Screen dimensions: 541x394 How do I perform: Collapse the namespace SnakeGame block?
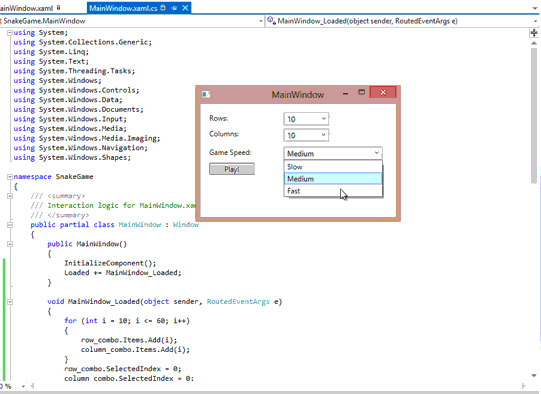point(10,177)
